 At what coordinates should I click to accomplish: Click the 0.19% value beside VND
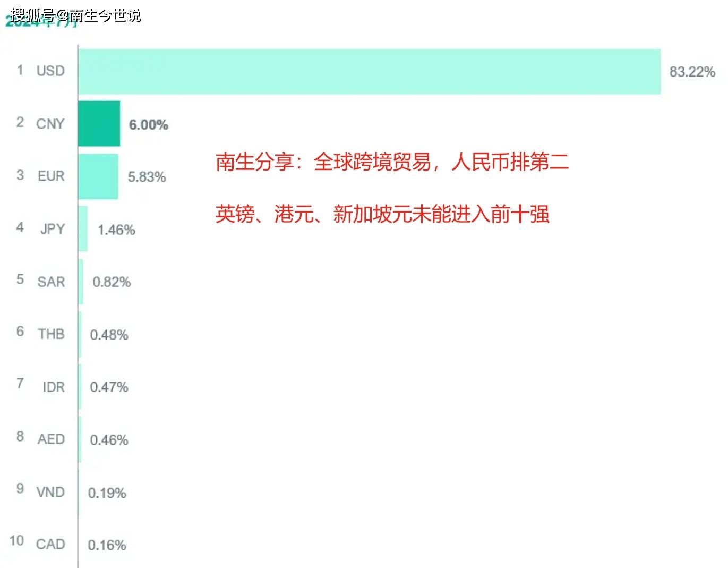pyautogui.click(x=107, y=493)
